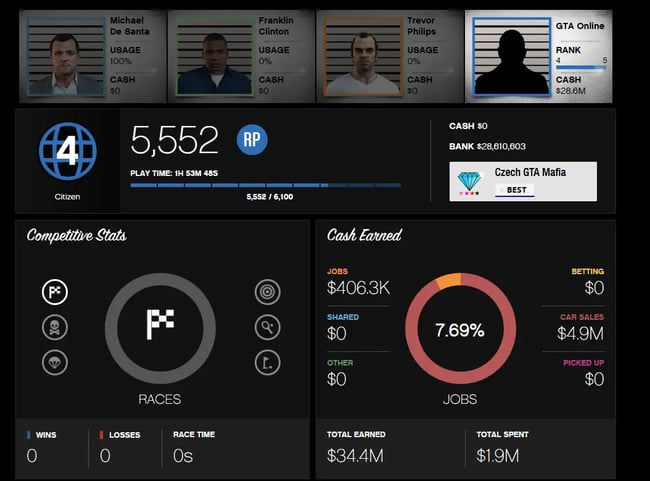Click the blue RP badge icon
The image size is (650, 481).
[x=253, y=140]
